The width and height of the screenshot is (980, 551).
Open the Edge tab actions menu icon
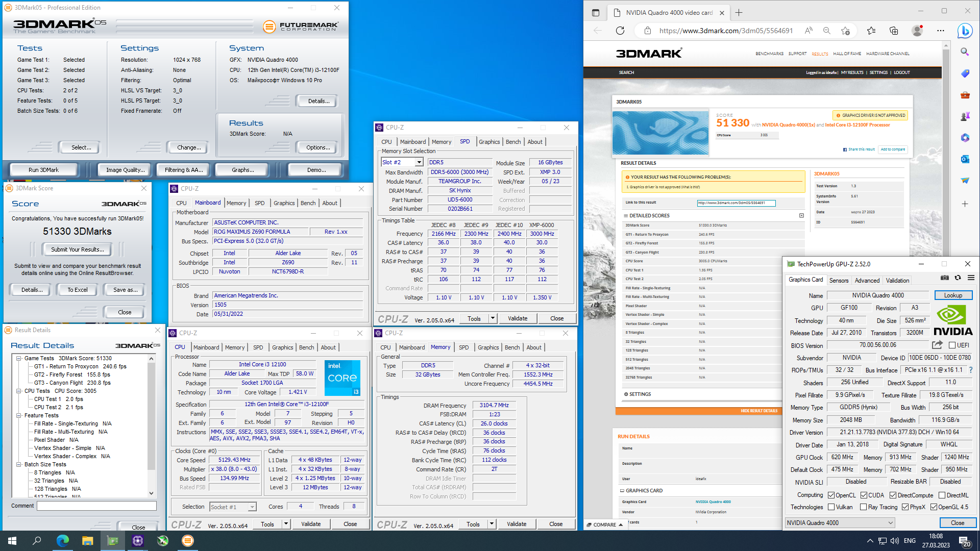tap(596, 13)
